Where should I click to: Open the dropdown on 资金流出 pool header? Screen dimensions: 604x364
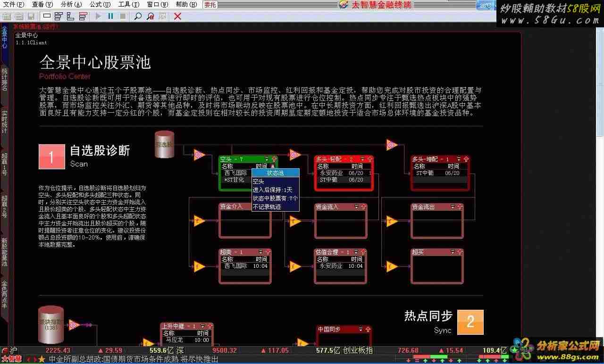tap(453, 207)
